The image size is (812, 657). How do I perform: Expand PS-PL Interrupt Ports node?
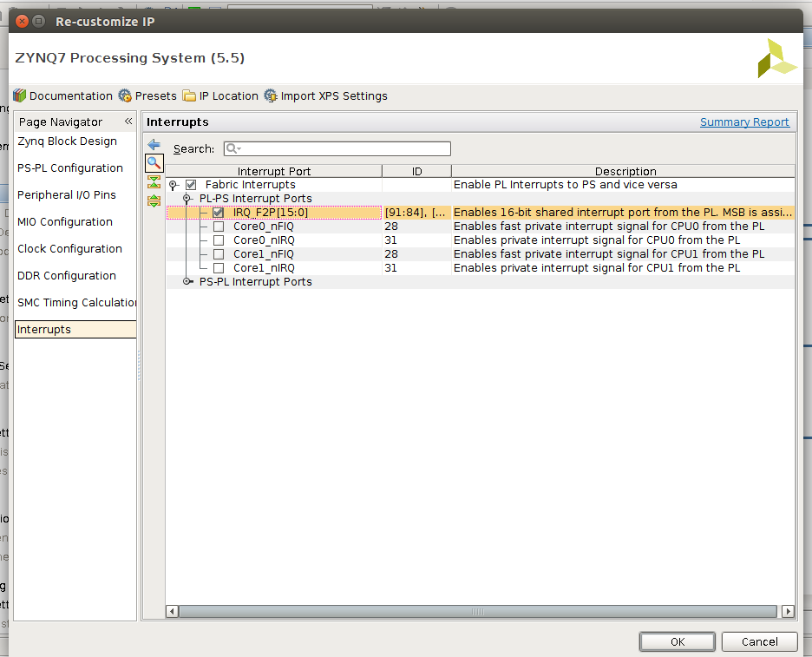point(187,282)
